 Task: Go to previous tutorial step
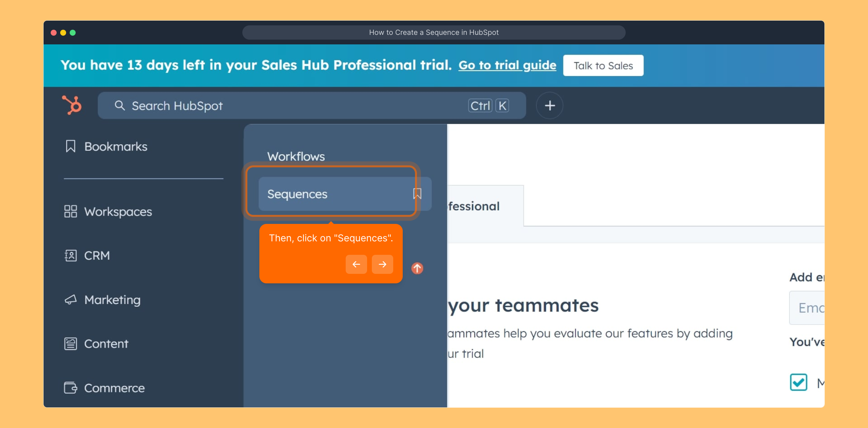click(356, 264)
